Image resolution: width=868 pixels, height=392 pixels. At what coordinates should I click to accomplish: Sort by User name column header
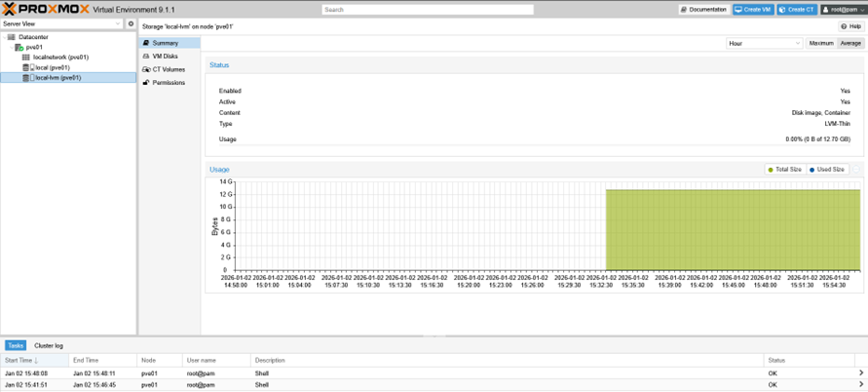click(216, 361)
